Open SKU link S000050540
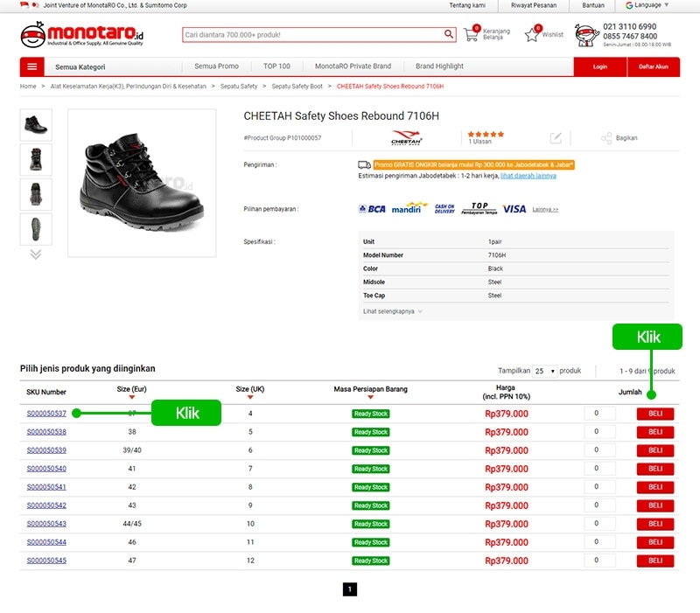The image size is (700, 613). 46,469
